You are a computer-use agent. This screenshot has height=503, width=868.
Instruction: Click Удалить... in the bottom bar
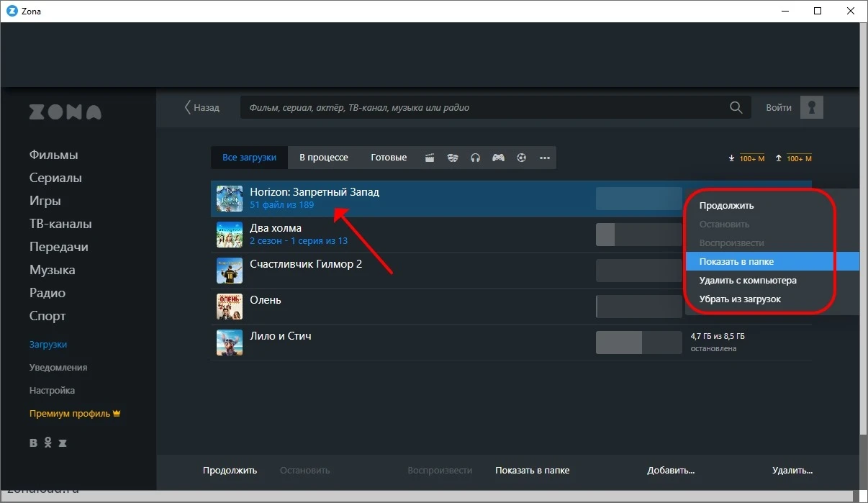point(792,470)
